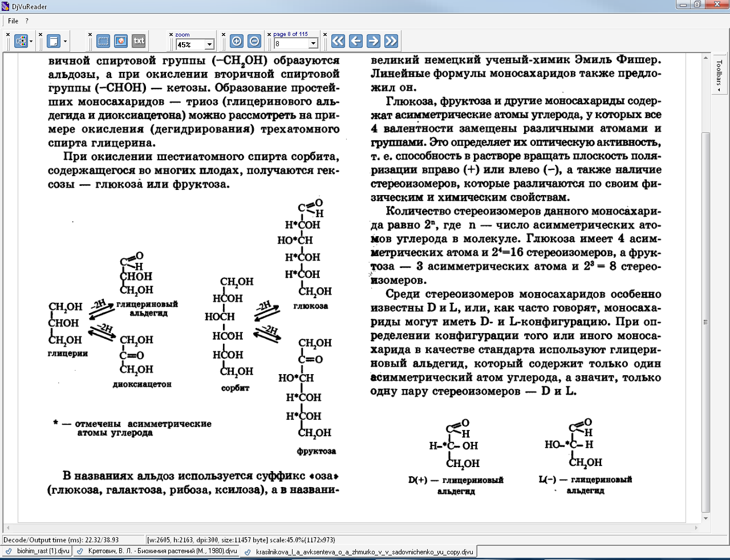730x560 pixels.
Task: Click the status bar image dimensions text
Action: 241,539
